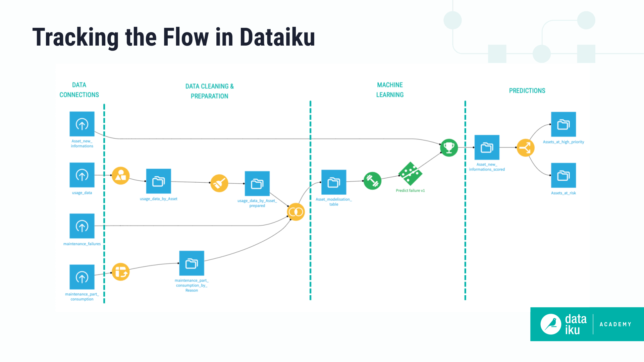The width and height of the screenshot is (644, 362).
Task: Click the usage_data upload dataset icon
Action: pyautogui.click(x=82, y=175)
